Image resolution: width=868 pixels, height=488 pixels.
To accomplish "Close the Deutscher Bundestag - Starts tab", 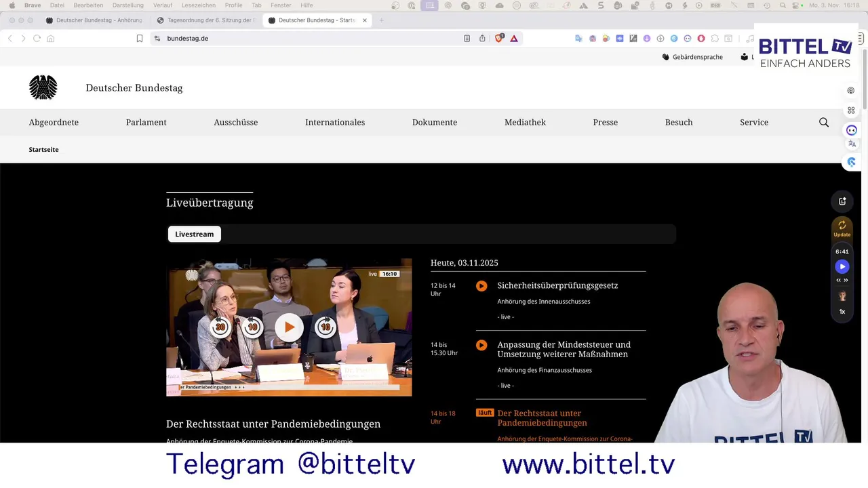I will [365, 20].
